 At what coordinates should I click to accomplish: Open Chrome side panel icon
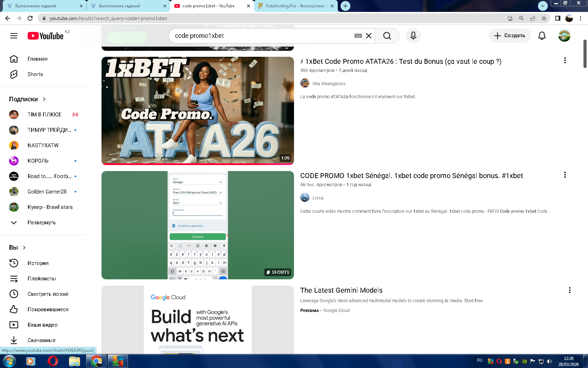[x=558, y=18]
